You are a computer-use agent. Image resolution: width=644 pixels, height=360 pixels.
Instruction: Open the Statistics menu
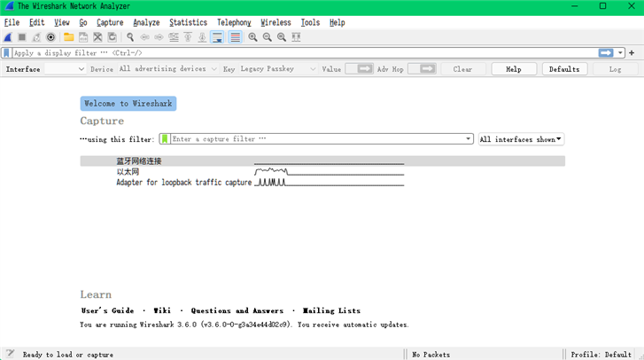pyautogui.click(x=188, y=22)
